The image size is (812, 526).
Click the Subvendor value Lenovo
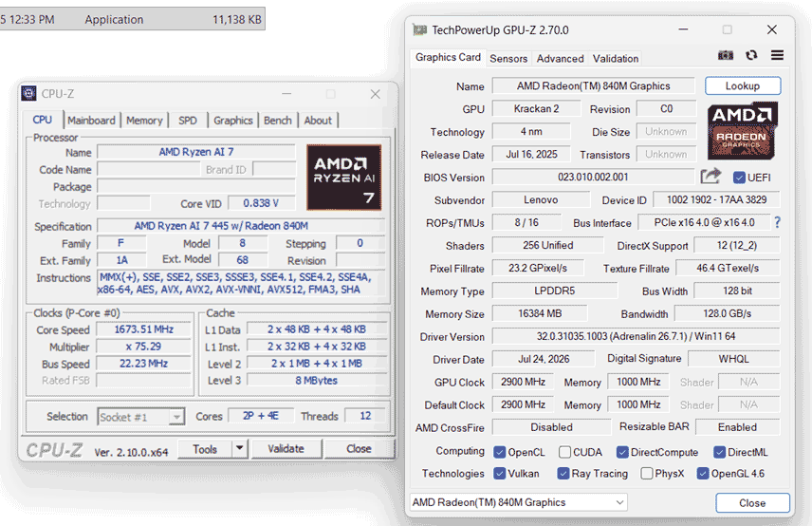541,200
